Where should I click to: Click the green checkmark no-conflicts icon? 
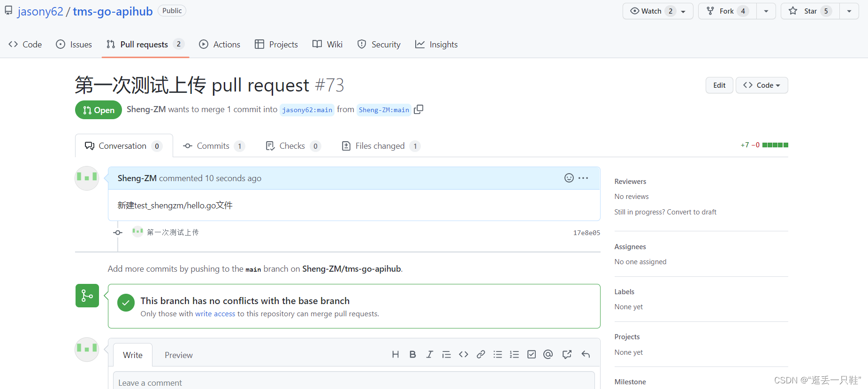(126, 303)
